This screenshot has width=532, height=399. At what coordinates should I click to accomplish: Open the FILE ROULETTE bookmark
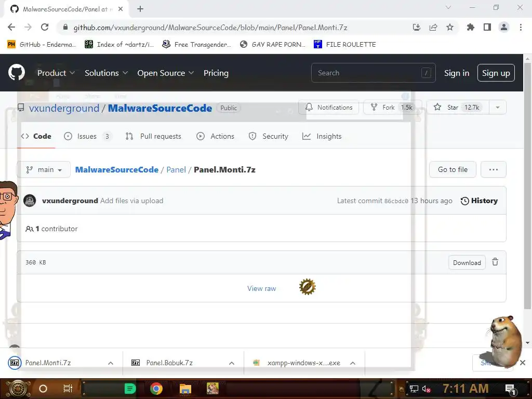pos(345,45)
